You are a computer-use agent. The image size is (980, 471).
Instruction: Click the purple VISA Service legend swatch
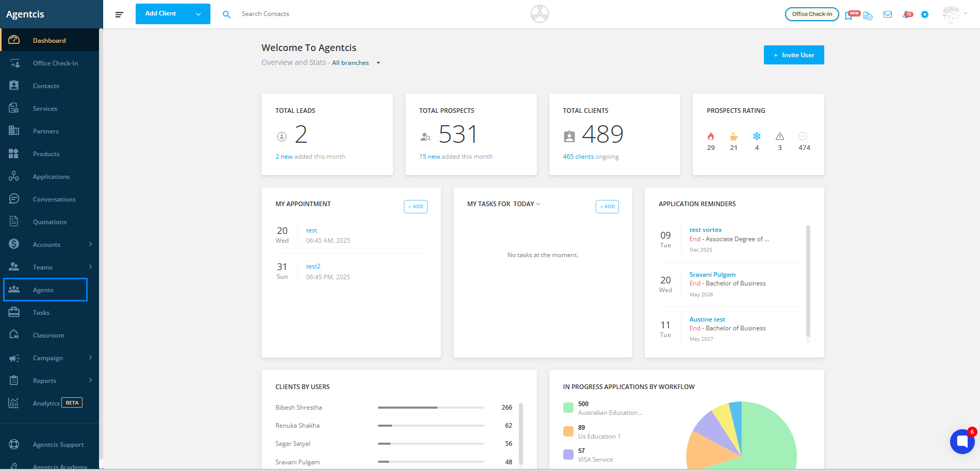[x=568, y=455]
